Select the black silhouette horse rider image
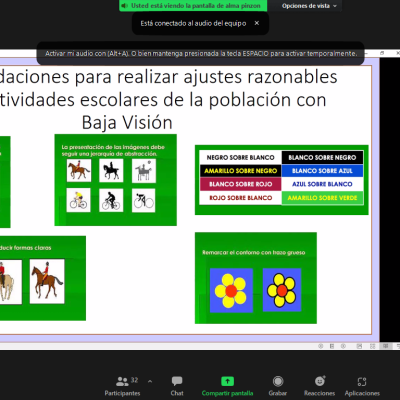400x400 pixels. pyautogui.click(x=111, y=170)
